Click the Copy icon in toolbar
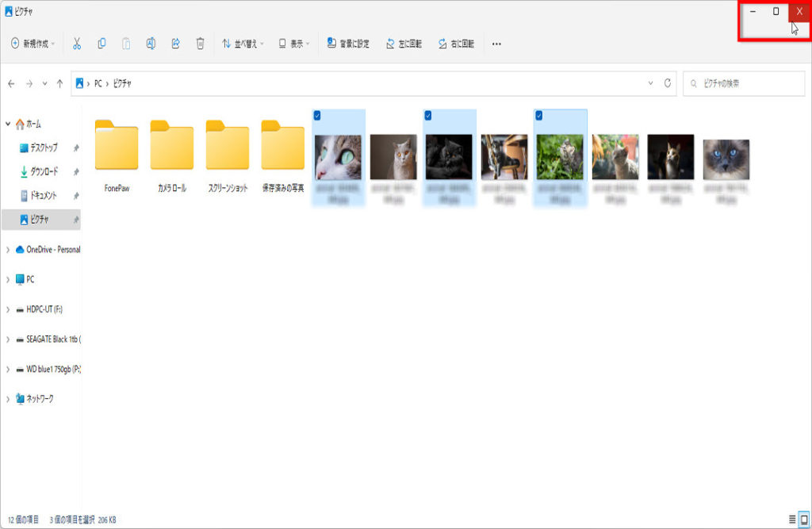812x529 pixels. pos(101,44)
